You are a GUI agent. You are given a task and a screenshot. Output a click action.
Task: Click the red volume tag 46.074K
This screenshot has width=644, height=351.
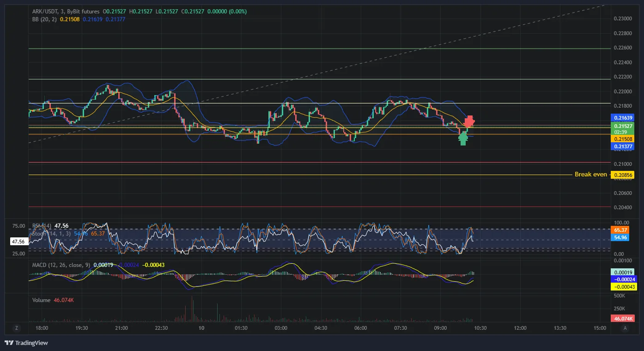(622, 319)
